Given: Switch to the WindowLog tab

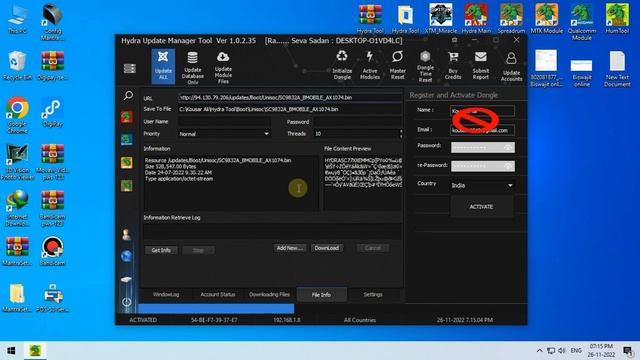Looking at the screenshot, I should coord(166,294).
